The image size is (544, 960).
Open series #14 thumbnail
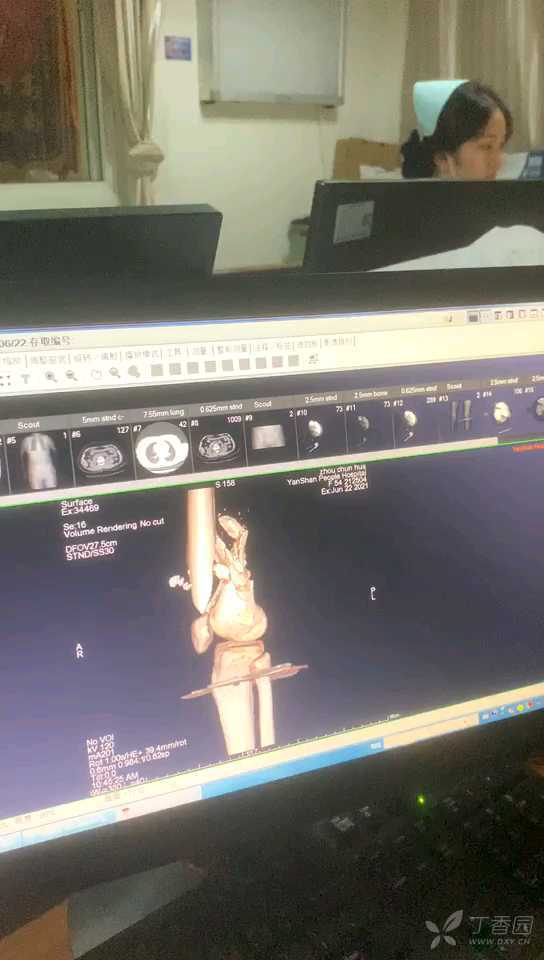[x=501, y=412]
